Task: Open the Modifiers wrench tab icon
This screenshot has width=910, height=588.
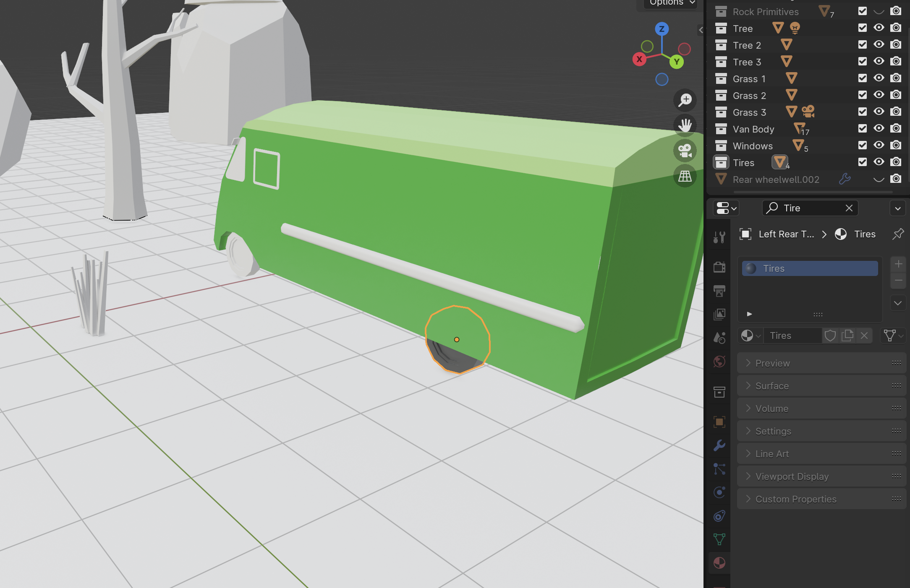Action: coord(719,445)
